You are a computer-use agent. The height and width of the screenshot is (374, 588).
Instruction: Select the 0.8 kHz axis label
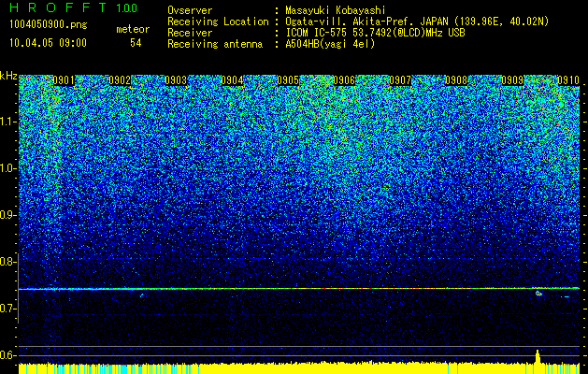[8, 262]
